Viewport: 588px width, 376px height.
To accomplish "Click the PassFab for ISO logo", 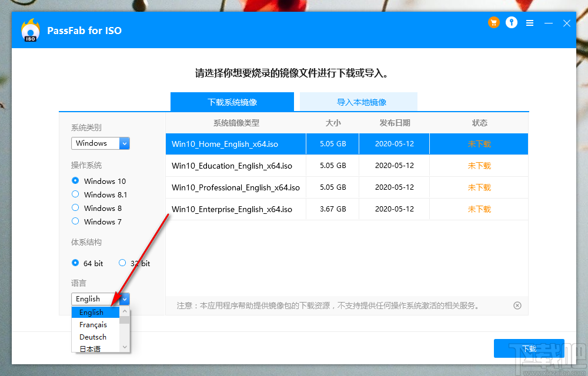I will point(30,30).
